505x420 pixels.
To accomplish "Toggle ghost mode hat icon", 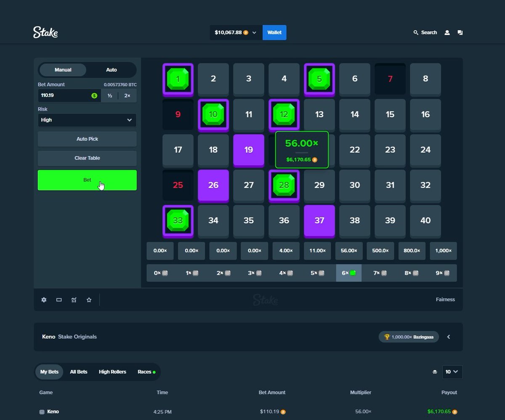I will point(435,372).
